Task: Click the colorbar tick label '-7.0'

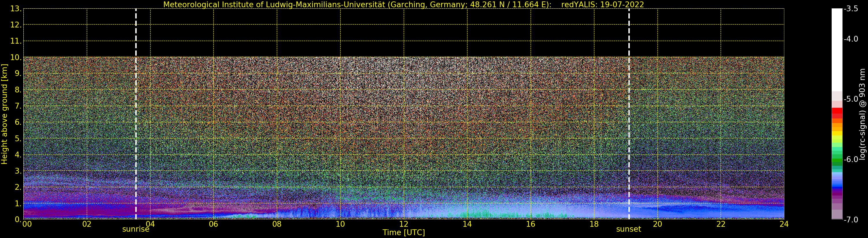Action: (851, 220)
